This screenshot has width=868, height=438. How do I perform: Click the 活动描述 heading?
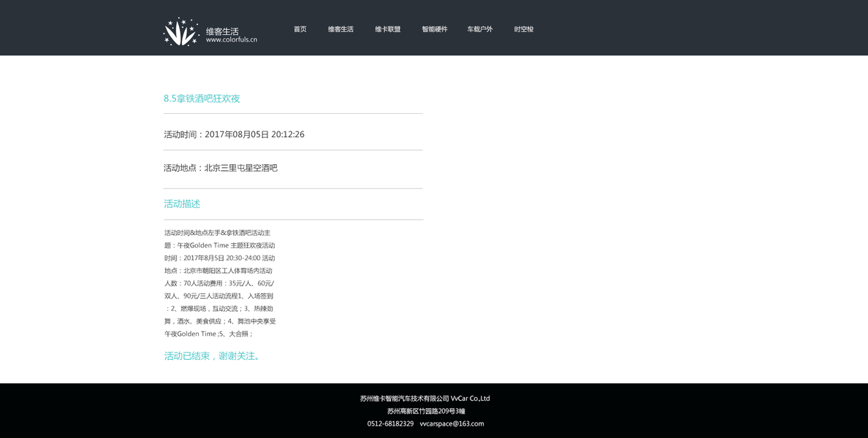(182, 204)
